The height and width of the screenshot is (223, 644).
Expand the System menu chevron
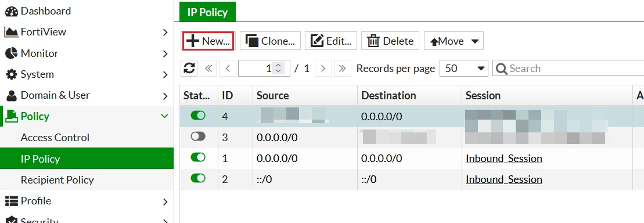click(x=165, y=75)
